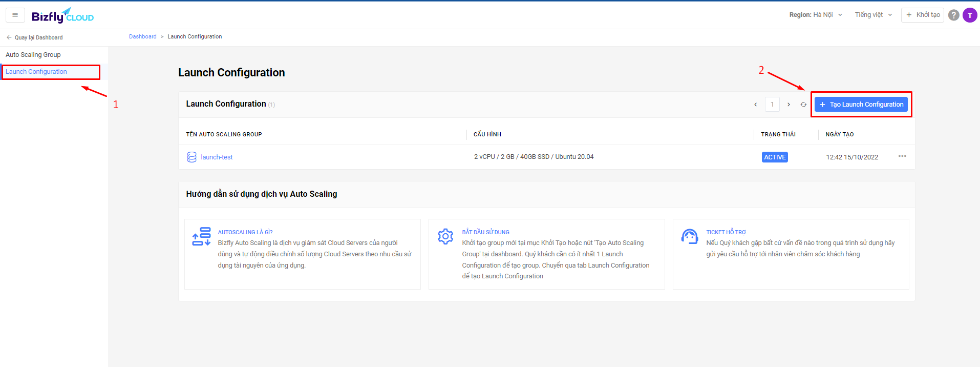Click the Khởi tạo button
Image resolution: width=980 pixels, height=367 pixels.
[x=923, y=15]
